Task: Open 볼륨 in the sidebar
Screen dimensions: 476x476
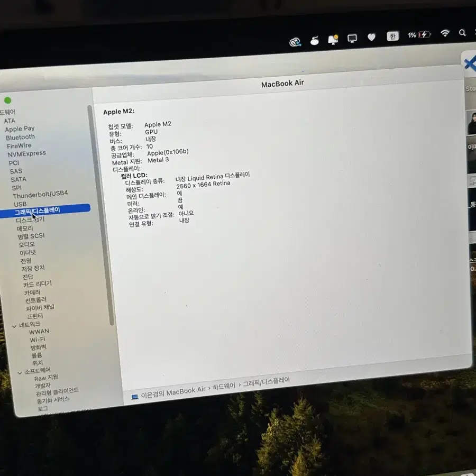Action: point(36,355)
